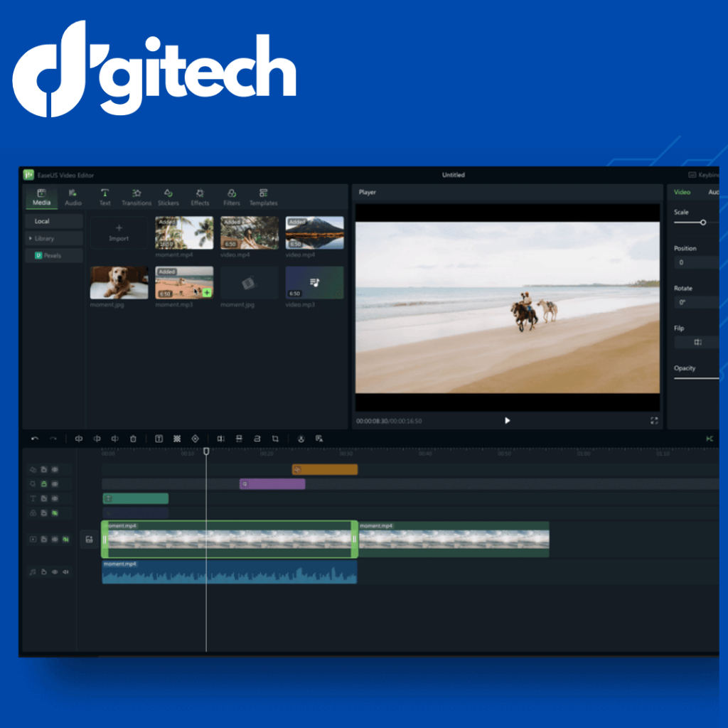Click the green zoom-fit icon at timeline right end
The image size is (728, 728).
[710, 439]
